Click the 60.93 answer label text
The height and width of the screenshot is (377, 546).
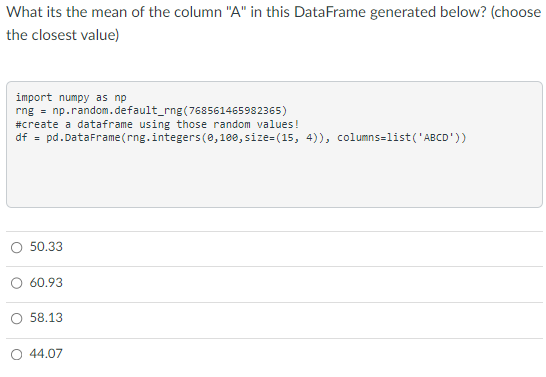click(x=46, y=283)
